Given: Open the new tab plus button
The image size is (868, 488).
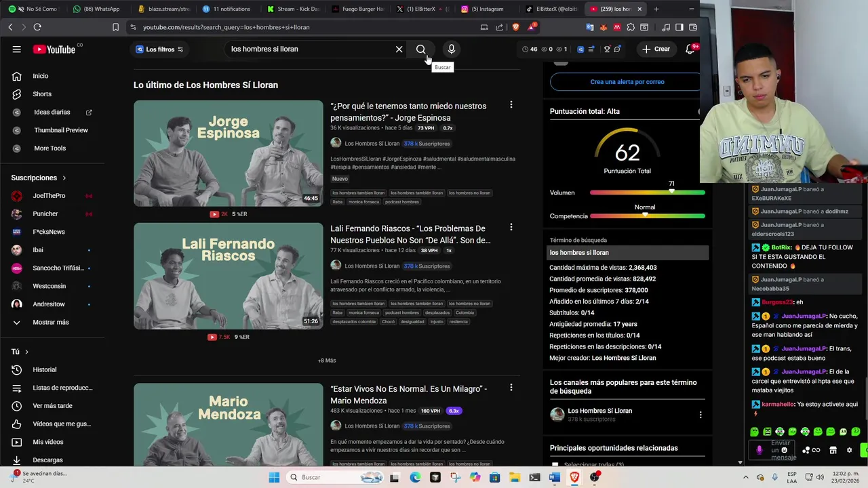Looking at the screenshot, I should coord(656,9).
